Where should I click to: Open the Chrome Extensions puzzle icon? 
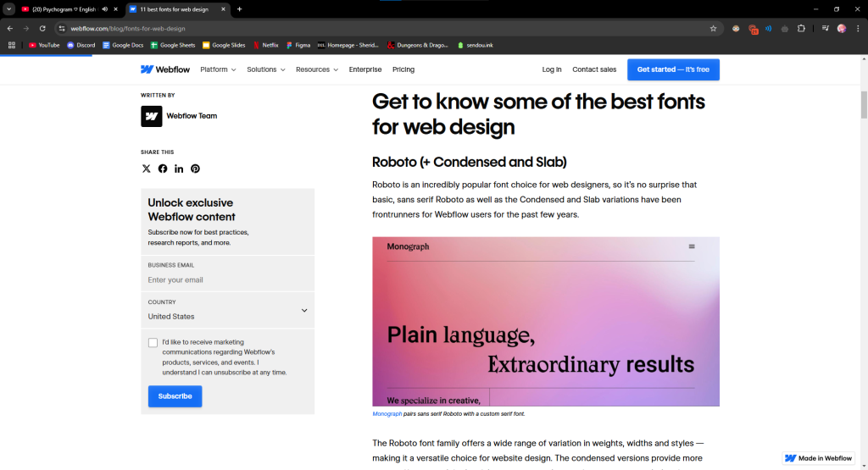pos(801,28)
